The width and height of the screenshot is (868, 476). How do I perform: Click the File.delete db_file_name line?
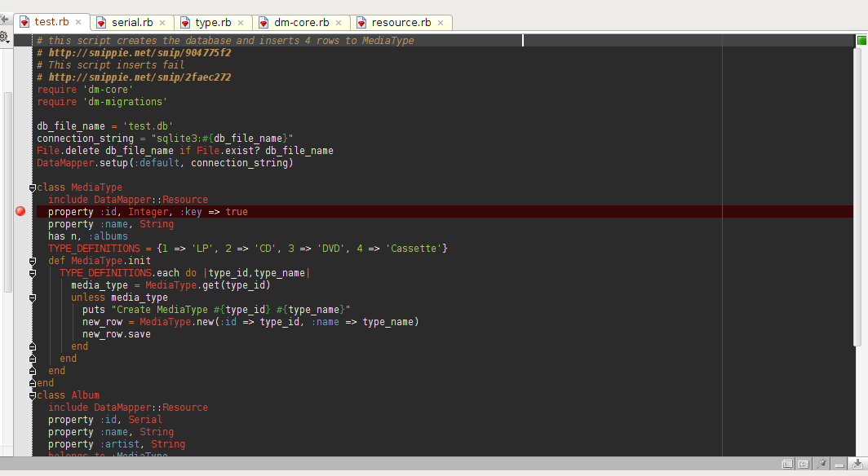click(x=185, y=150)
